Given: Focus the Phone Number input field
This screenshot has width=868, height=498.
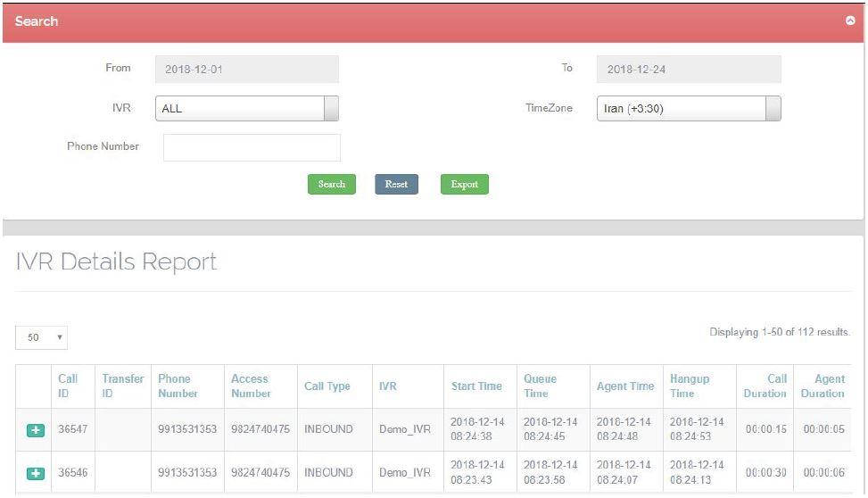Looking at the screenshot, I should [x=252, y=147].
